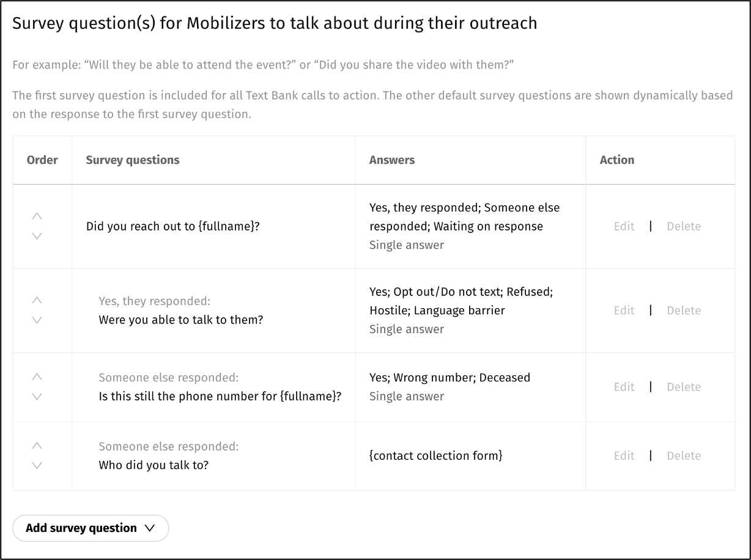
Task: Move 'Were you able to talk' up
Action: tap(37, 301)
